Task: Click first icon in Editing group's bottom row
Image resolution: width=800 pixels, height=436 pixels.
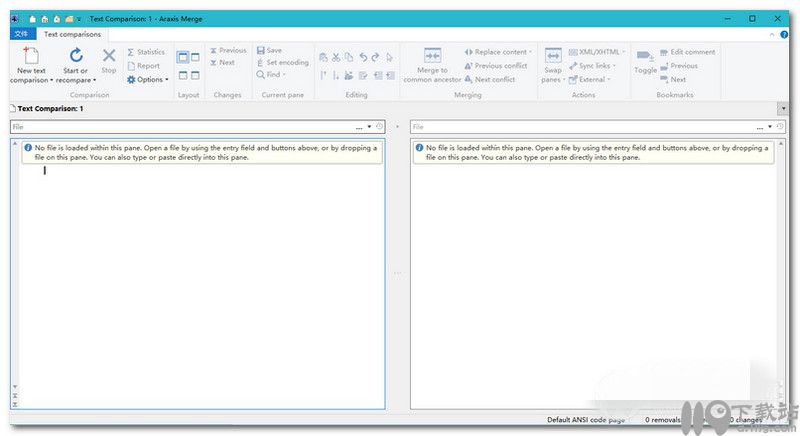Action: coord(323,75)
